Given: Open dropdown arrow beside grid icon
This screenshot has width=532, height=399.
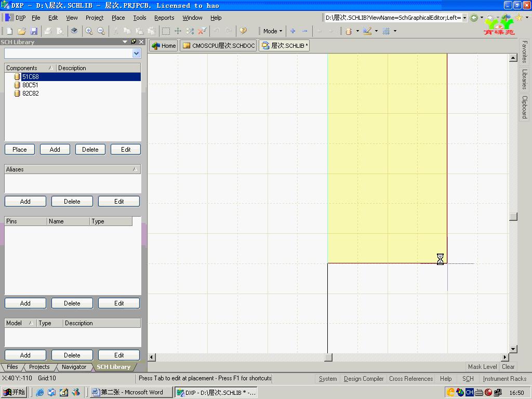Looking at the screenshot, I should point(395,31).
